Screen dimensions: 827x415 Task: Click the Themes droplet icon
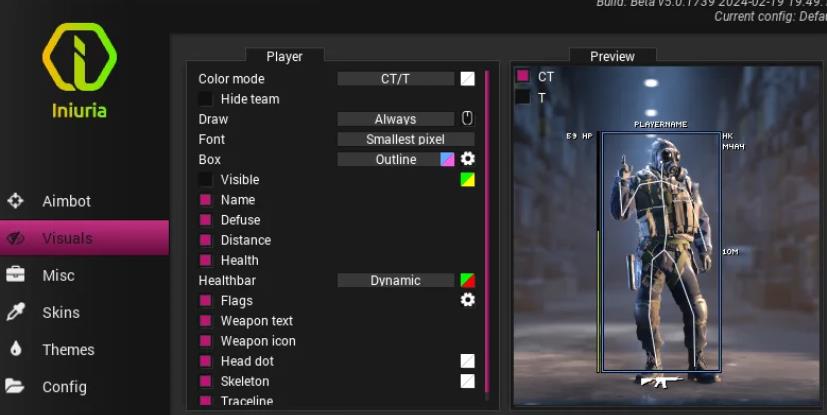tap(15, 349)
